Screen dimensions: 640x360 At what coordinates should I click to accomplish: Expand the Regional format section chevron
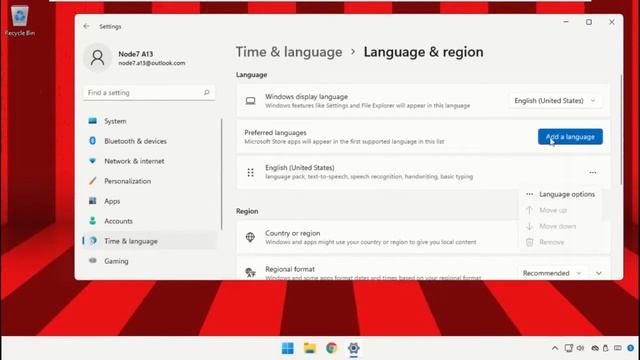pyautogui.click(x=599, y=273)
